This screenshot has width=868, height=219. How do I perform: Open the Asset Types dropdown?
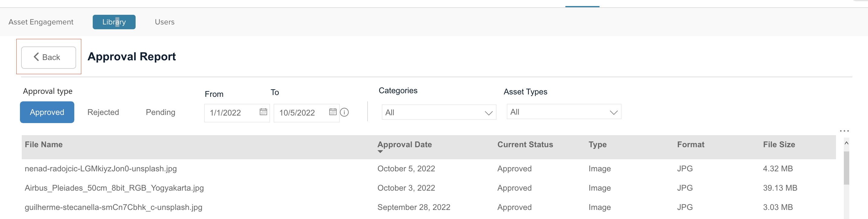tap(563, 112)
